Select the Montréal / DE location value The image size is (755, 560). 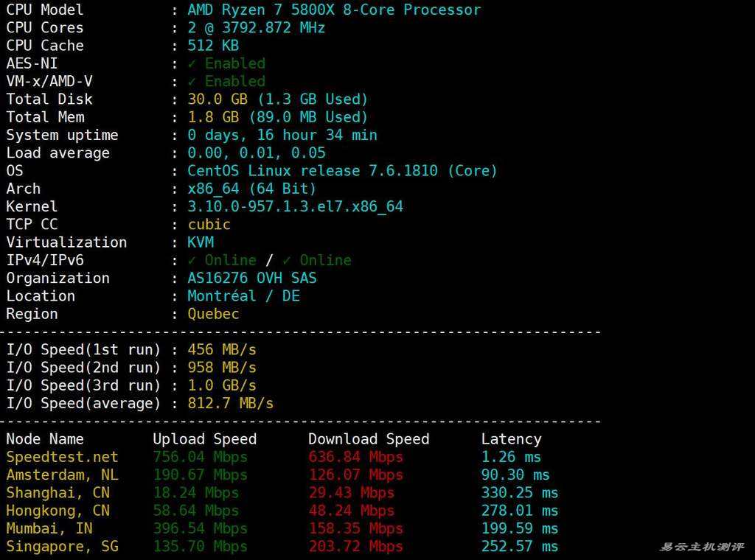click(x=243, y=295)
